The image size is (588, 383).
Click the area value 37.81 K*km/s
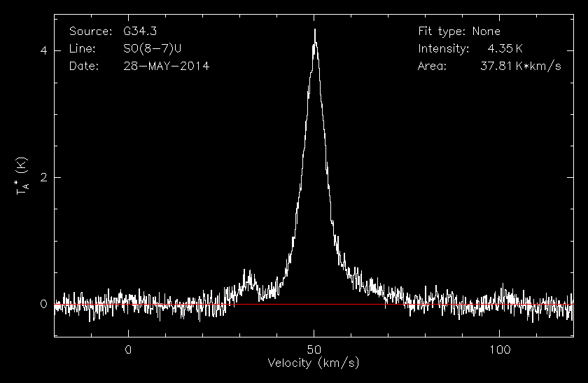click(x=521, y=66)
